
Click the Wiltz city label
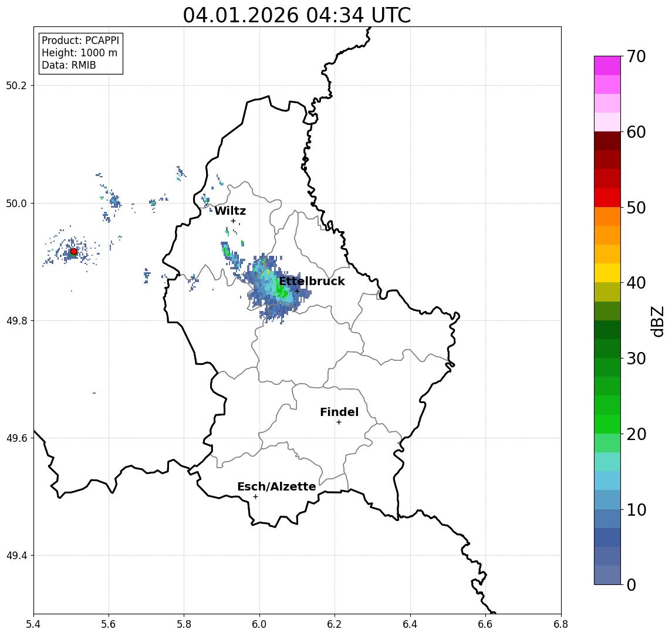pyautogui.click(x=230, y=211)
